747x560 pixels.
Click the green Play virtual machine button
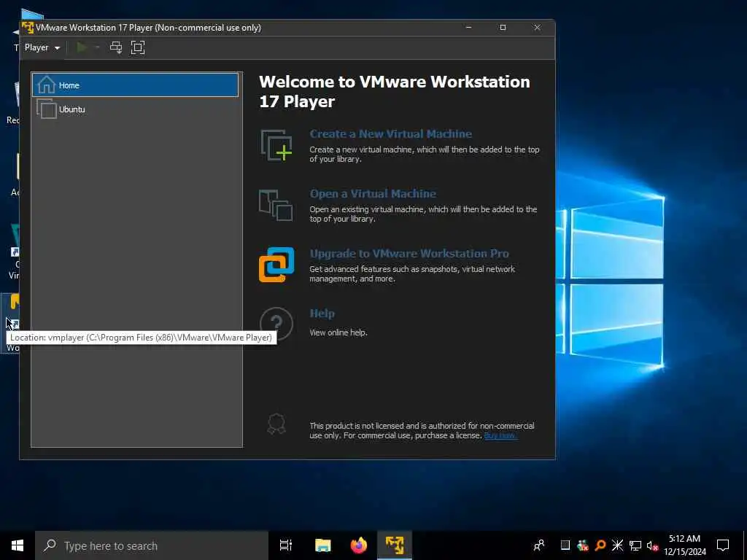tap(82, 47)
